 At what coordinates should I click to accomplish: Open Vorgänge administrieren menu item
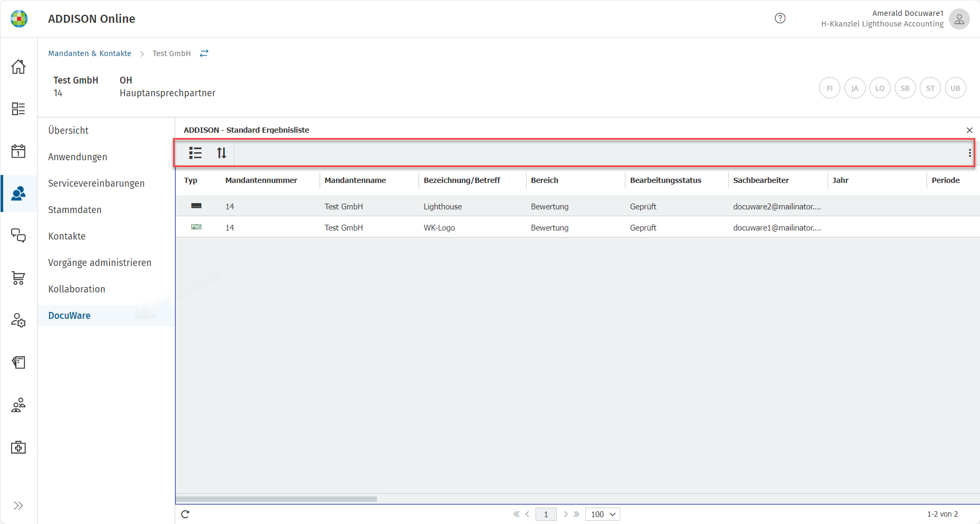point(99,263)
